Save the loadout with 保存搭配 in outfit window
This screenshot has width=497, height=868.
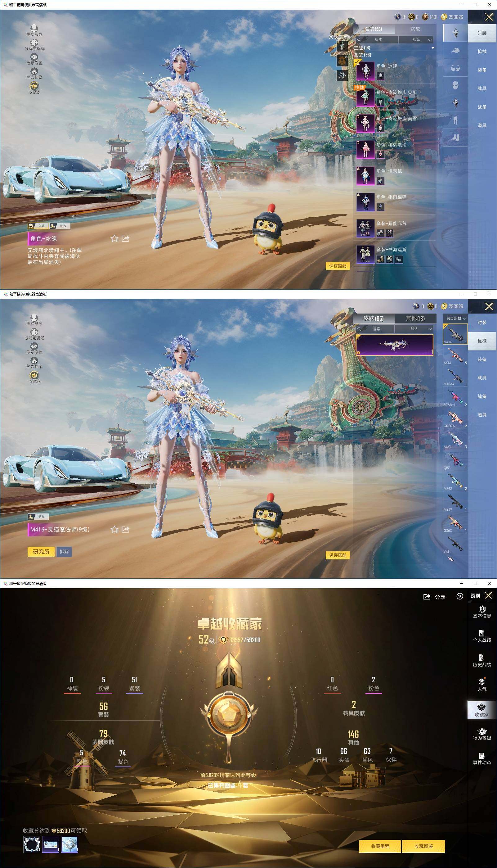pos(338,266)
